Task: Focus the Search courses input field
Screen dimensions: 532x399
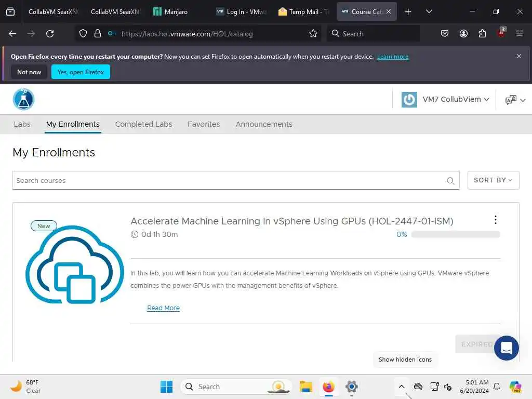Action: click(236, 180)
